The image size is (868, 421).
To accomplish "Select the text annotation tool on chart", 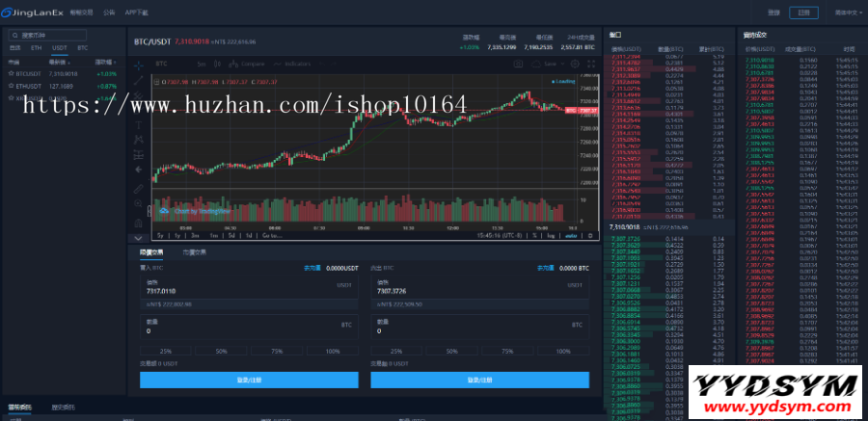I will (x=139, y=125).
